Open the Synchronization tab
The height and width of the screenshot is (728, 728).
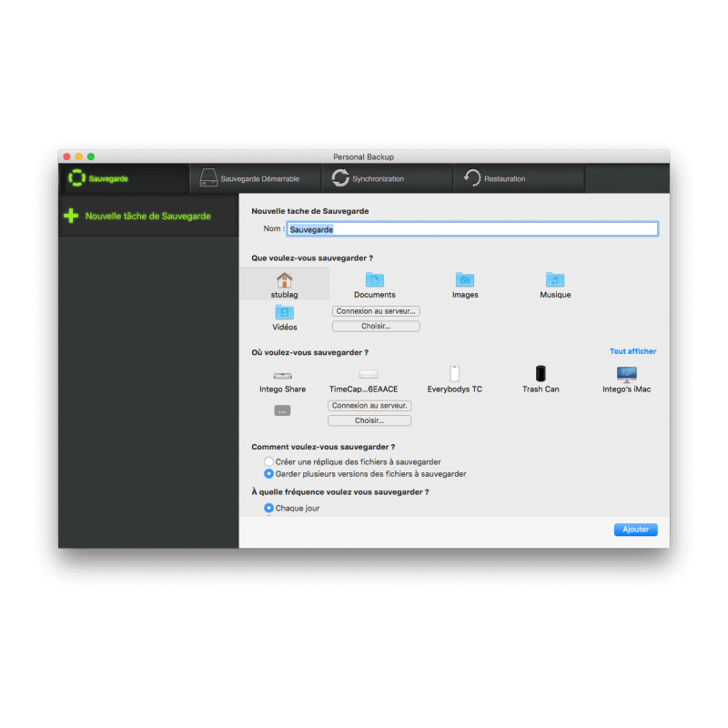[388, 178]
